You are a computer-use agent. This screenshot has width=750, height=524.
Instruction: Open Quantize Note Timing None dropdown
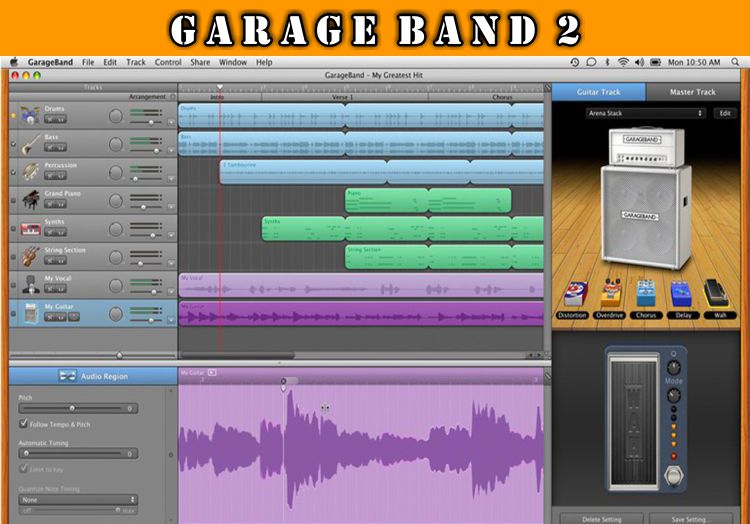pyautogui.click(x=78, y=500)
